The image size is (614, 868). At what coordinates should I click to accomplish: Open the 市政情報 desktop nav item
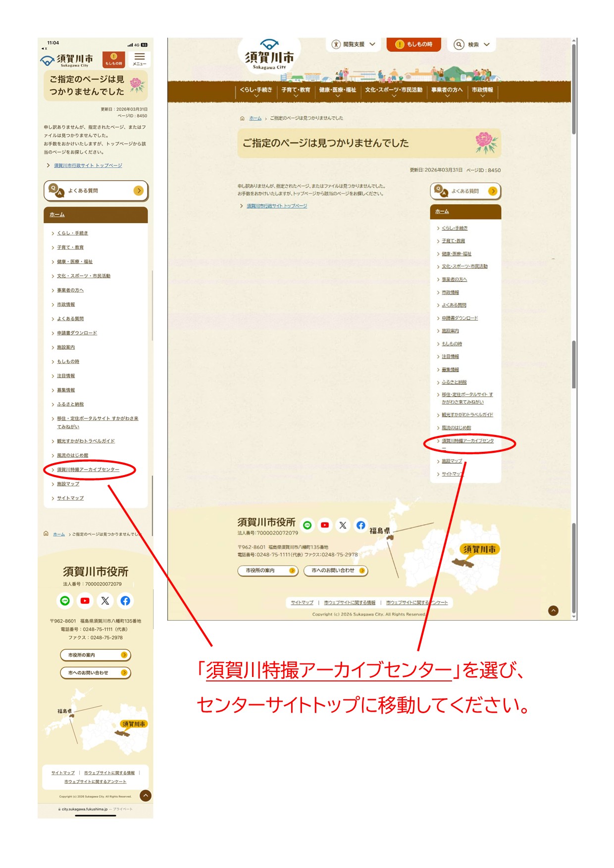click(482, 90)
